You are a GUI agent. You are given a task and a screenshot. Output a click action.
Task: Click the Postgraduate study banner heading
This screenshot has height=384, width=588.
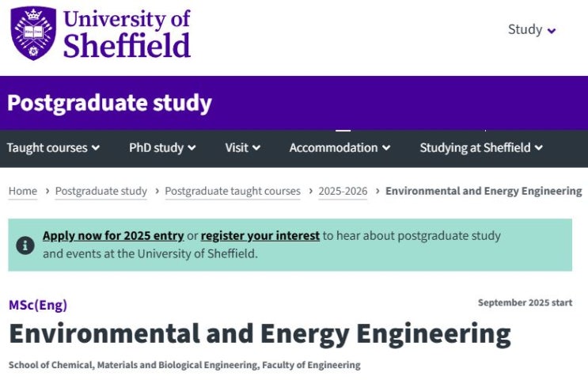pos(109,103)
